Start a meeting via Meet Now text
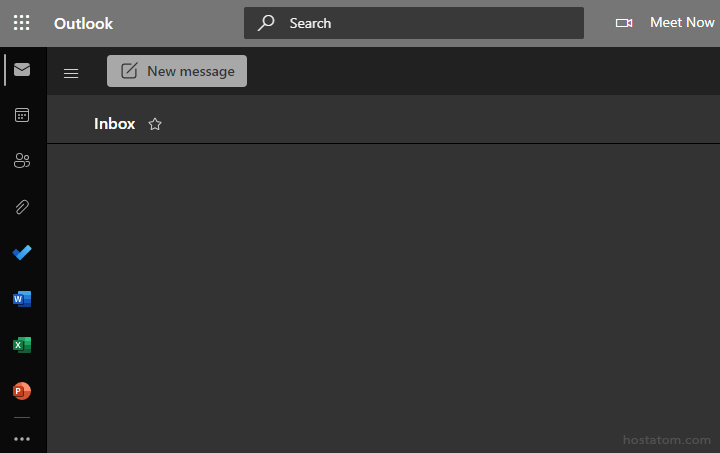 pos(682,23)
